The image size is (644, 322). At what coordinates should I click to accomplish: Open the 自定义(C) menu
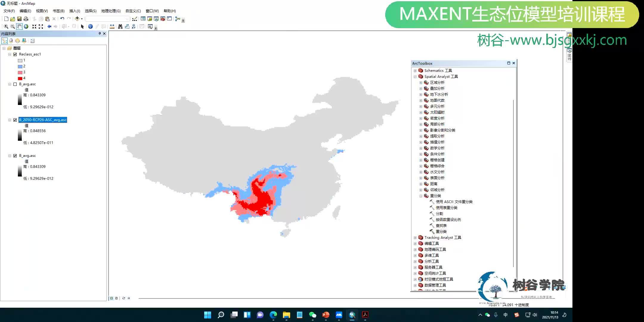[x=133, y=11]
